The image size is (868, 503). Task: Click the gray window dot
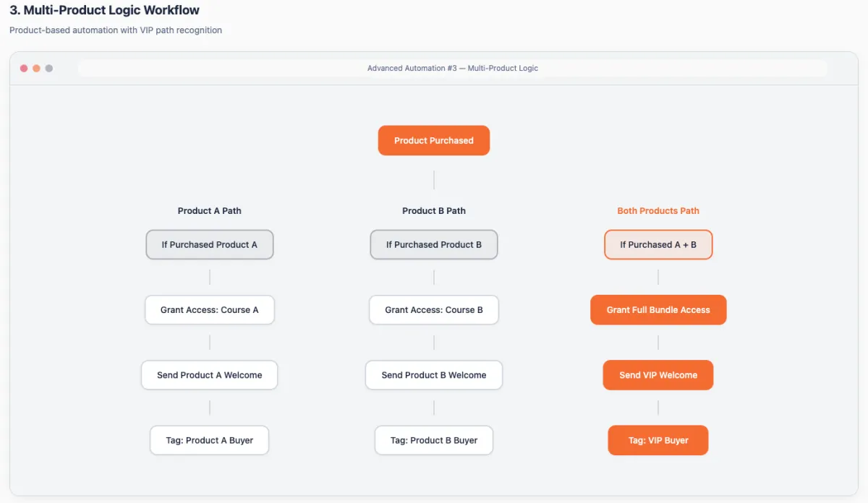click(x=49, y=68)
